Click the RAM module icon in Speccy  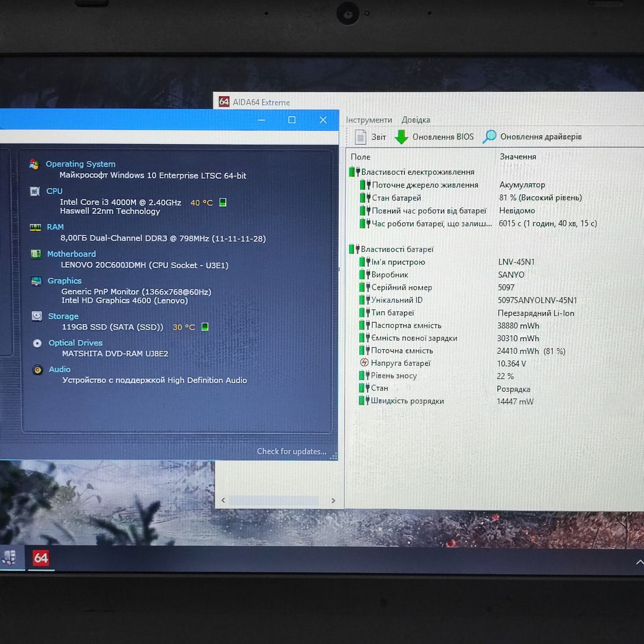(35, 227)
